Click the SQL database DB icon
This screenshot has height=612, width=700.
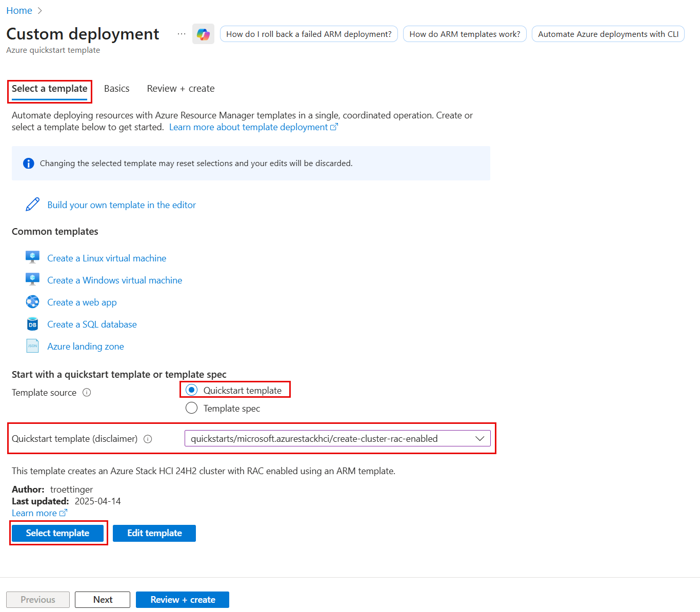pyautogui.click(x=32, y=324)
